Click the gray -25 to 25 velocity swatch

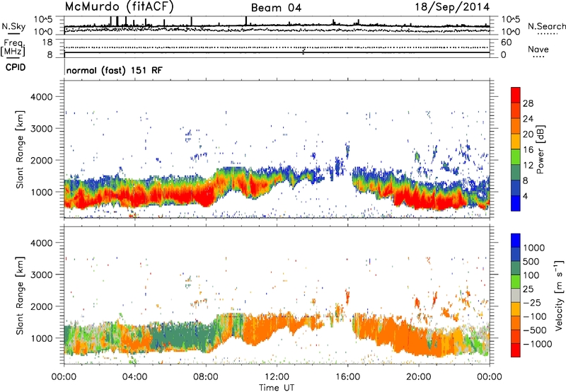516,295
